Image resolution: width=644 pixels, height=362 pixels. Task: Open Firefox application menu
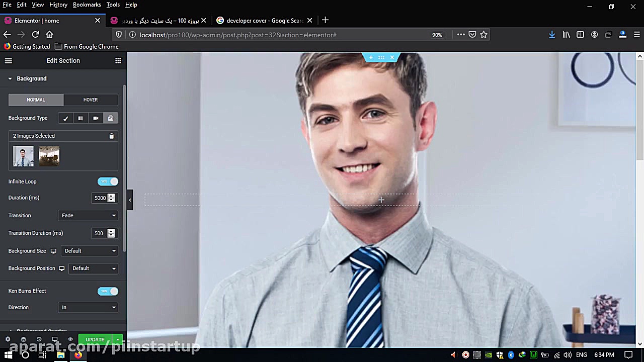click(x=636, y=35)
